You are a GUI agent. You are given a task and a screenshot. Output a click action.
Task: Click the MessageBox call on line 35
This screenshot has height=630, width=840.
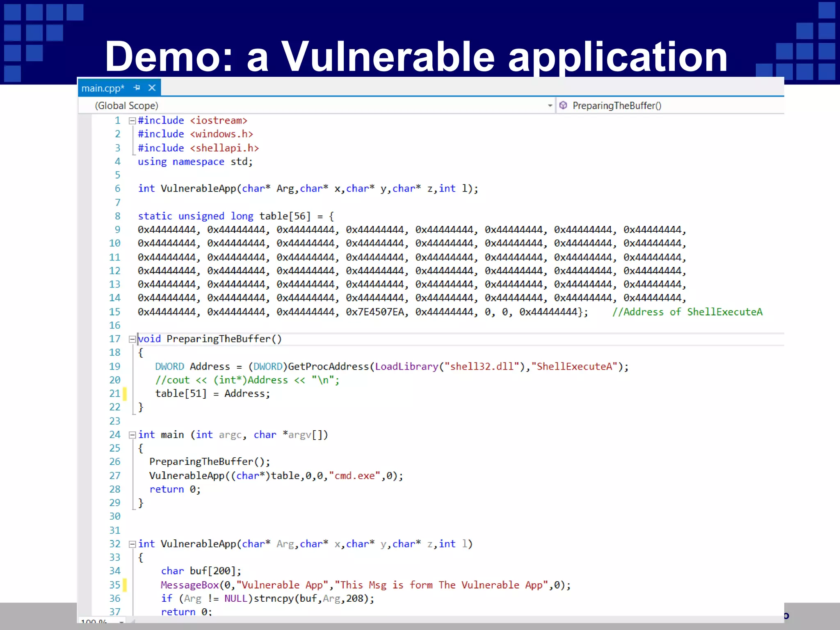365,585
